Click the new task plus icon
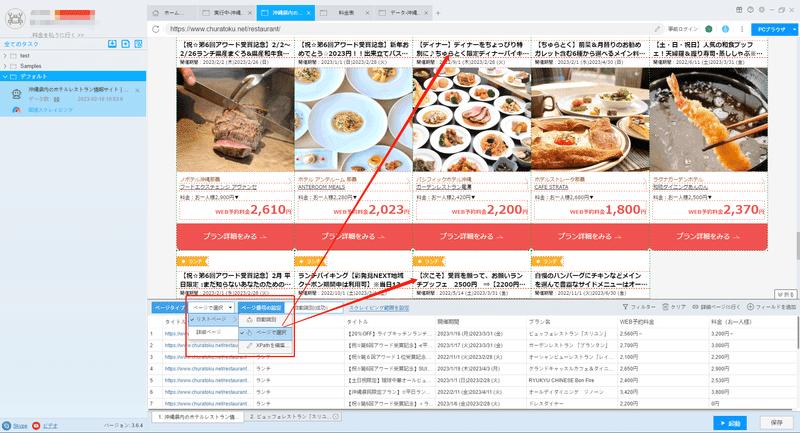Viewport: 800px width, 433px height. tap(126, 44)
